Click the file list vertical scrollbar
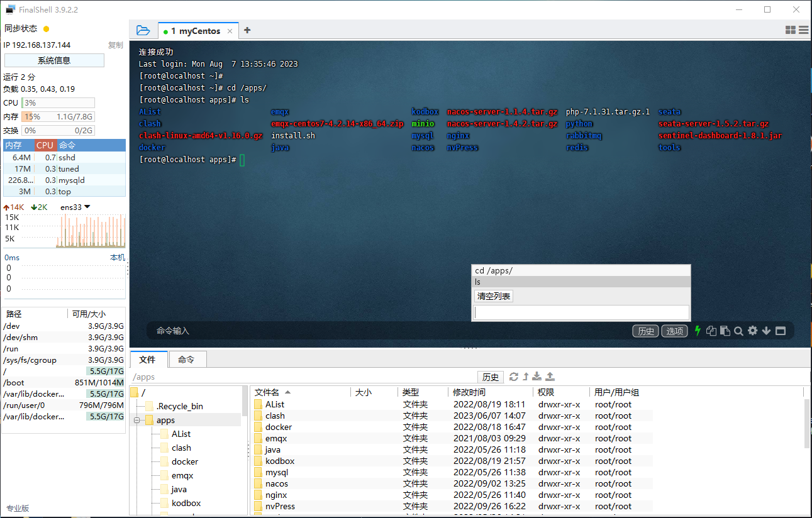 pos(808,424)
